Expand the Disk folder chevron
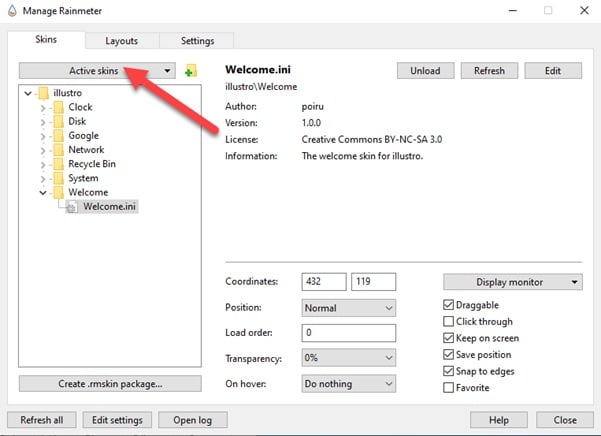 tap(43, 122)
